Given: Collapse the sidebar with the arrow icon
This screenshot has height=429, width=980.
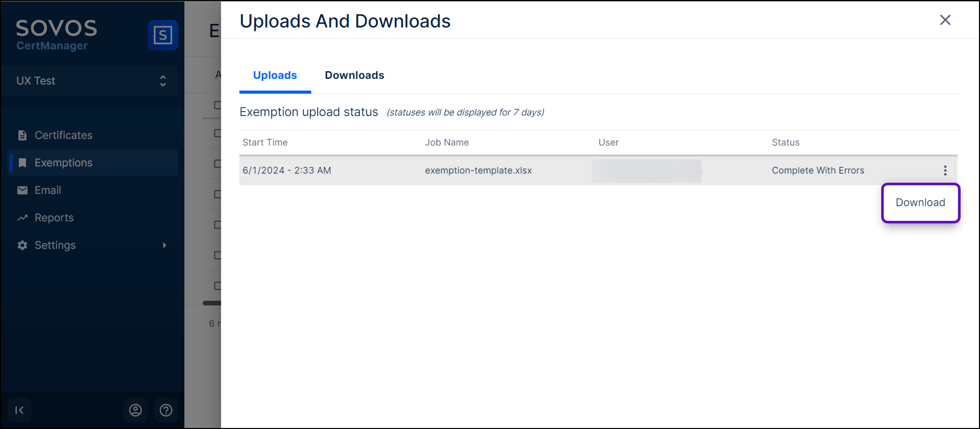Looking at the screenshot, I should (19, 410).
